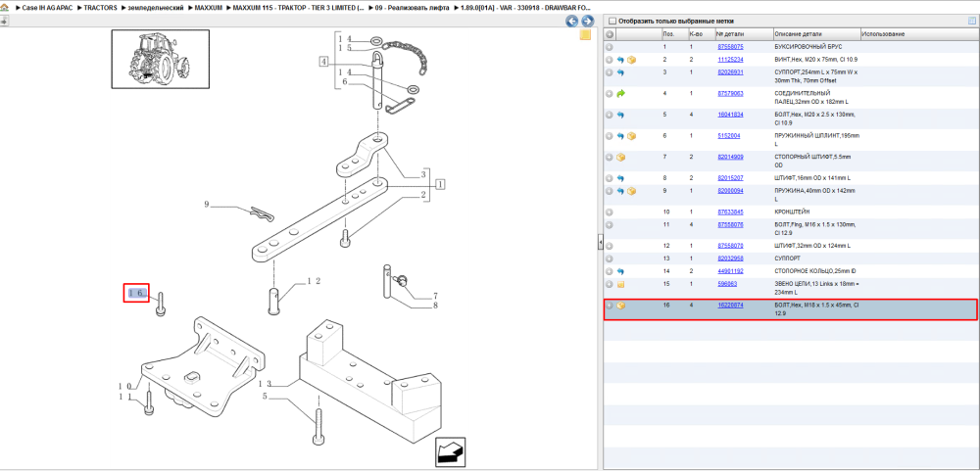The width and height of the screenshot is (980, 471).
Task: Add part 87633645 with its plus icon
Action: [610, 212]
